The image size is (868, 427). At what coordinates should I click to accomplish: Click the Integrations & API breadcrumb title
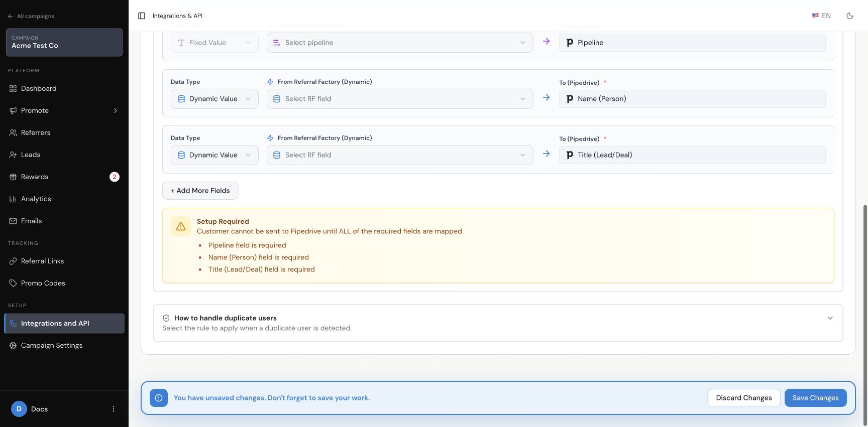177,16
